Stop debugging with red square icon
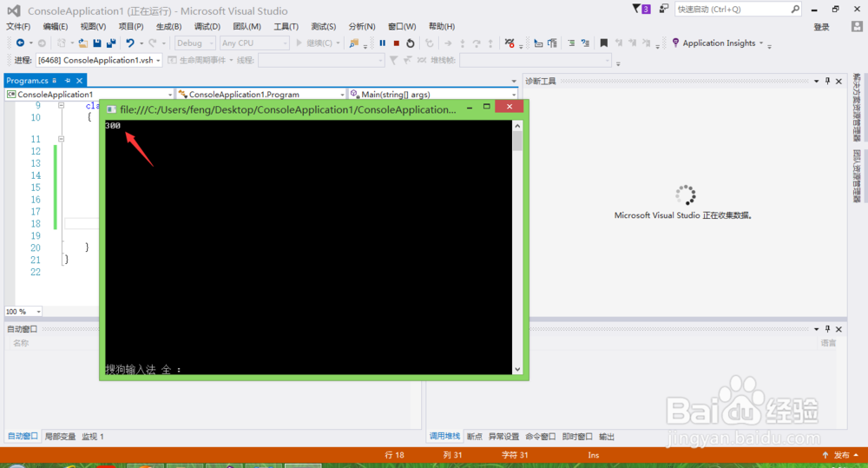The height and width of the screenshot is (468, 868). 397,43
